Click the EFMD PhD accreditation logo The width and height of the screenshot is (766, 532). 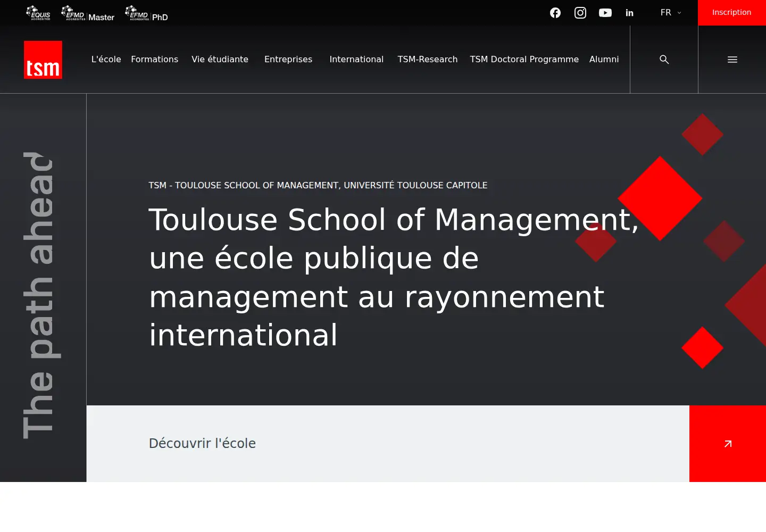point(146,13)
